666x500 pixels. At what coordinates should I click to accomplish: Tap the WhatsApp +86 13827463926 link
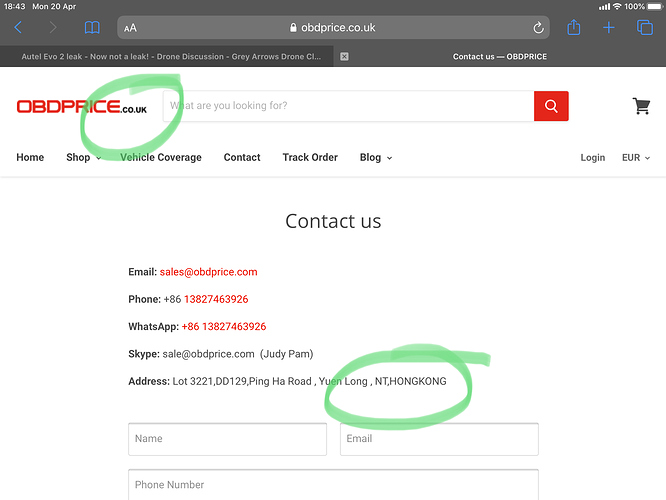click(224, 326)
